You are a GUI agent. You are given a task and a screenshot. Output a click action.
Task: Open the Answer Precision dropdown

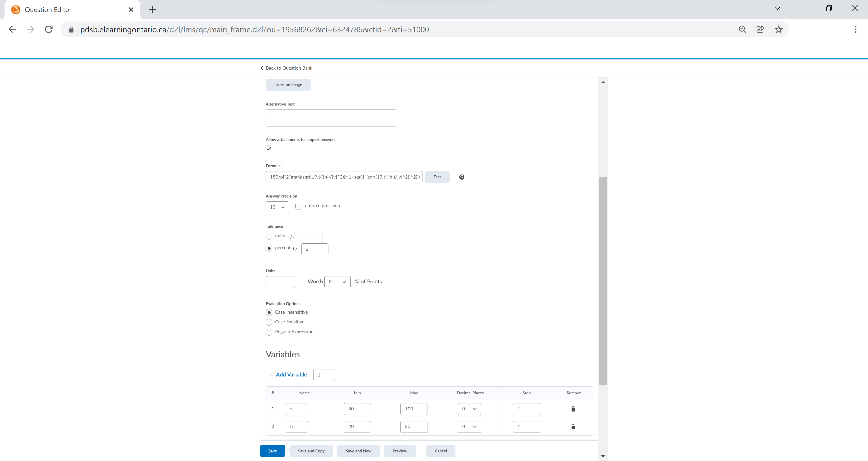(277, 207)
